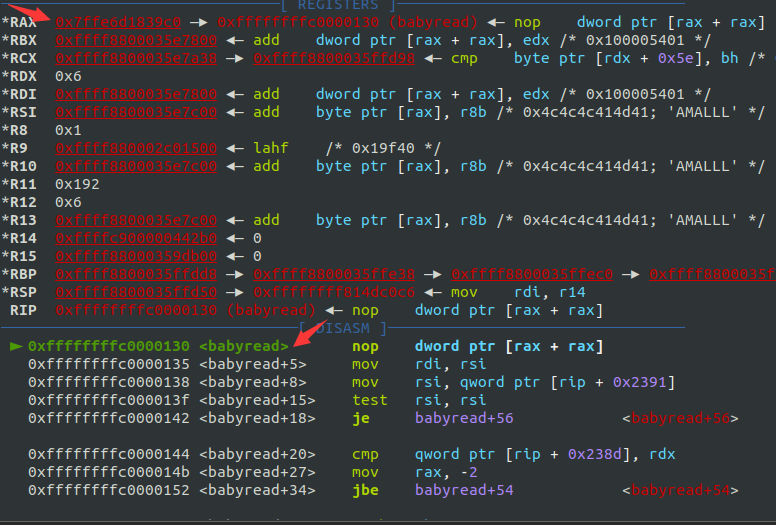776x525 pixels.
Task: Click the RBX value 0xffff8800035e7800
Action: (x=136, y=40)
